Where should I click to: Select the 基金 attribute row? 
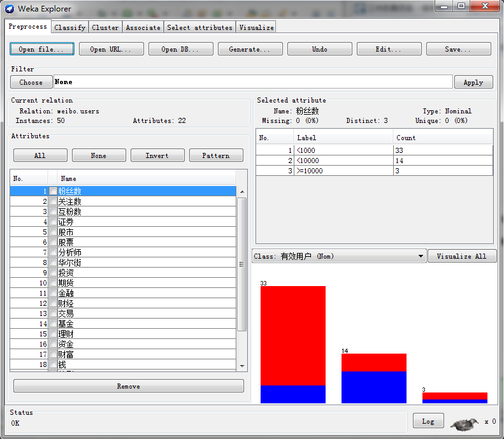(x=123, y=324)
